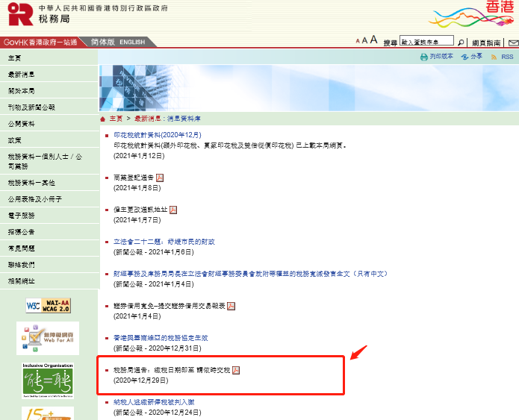The height and width of the screenshot is (420, 519).
Task: Select the smallest font size 'A'
Action: [x=358, y=43]
